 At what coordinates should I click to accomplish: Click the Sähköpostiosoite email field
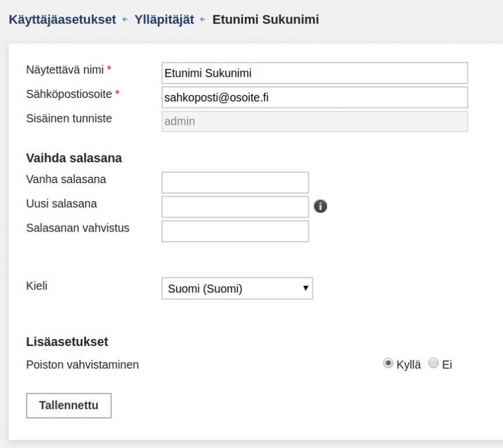click(x=315, y=97)
